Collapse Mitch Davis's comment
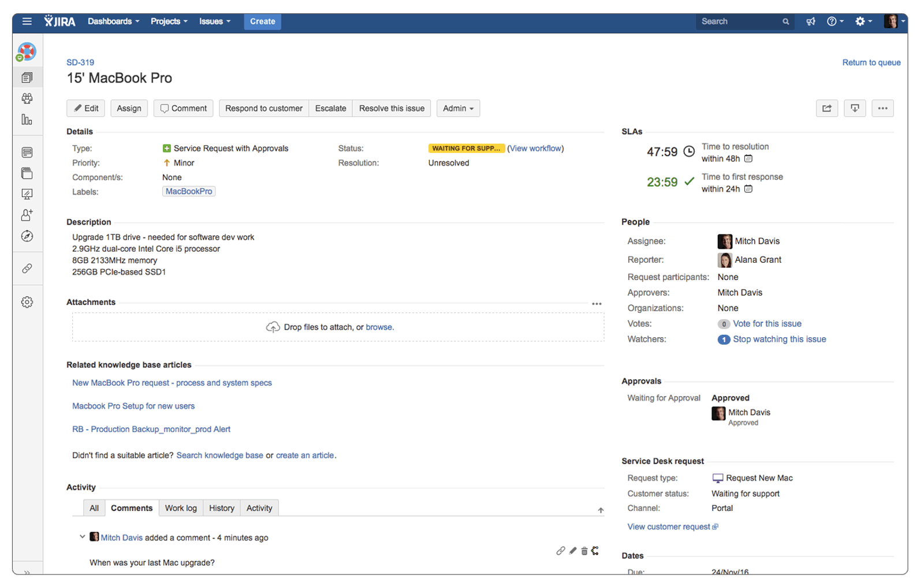This screenshot has height=586, width=924. (82, 537)
